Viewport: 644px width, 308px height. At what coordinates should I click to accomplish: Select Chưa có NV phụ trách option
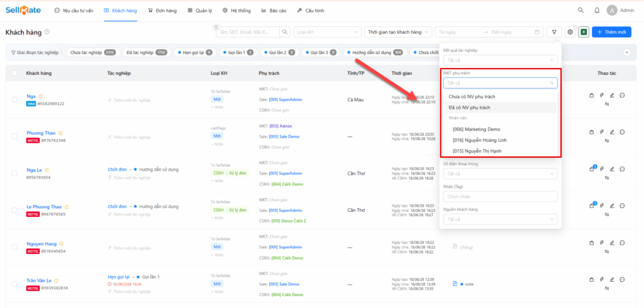pyautogui.click(x=500, y=97)
